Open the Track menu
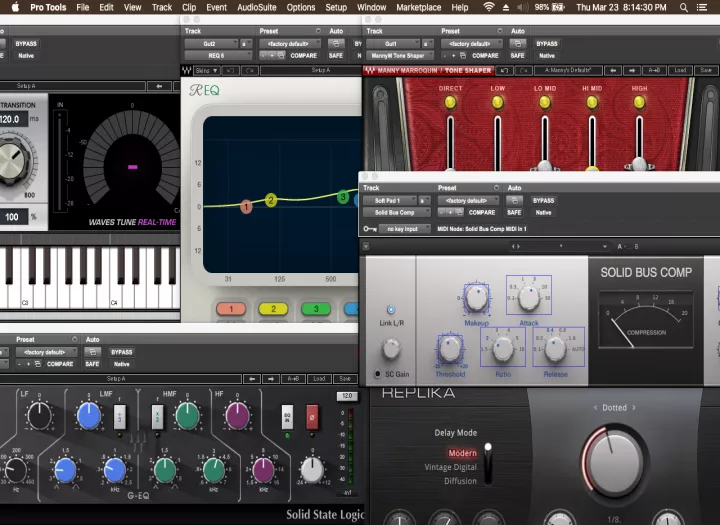This screenshot has height=525, width=720. click(162, 7)
